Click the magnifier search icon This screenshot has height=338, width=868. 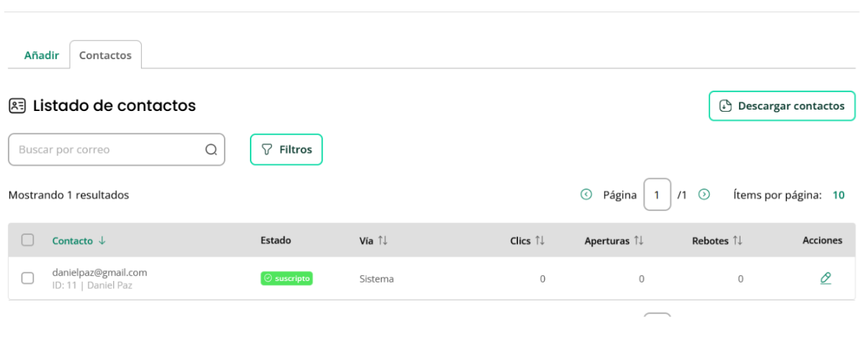coord(211,150)
